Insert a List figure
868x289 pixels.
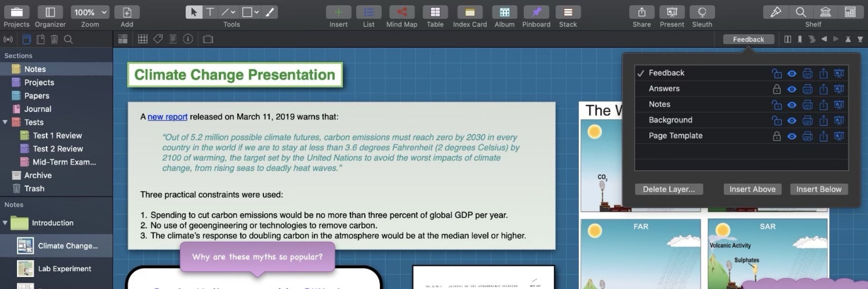369,12
